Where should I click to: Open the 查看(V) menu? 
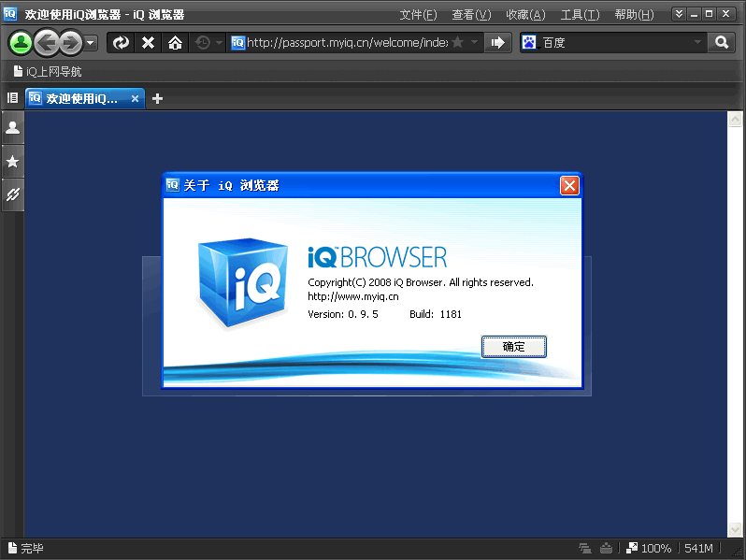(471, 15)
